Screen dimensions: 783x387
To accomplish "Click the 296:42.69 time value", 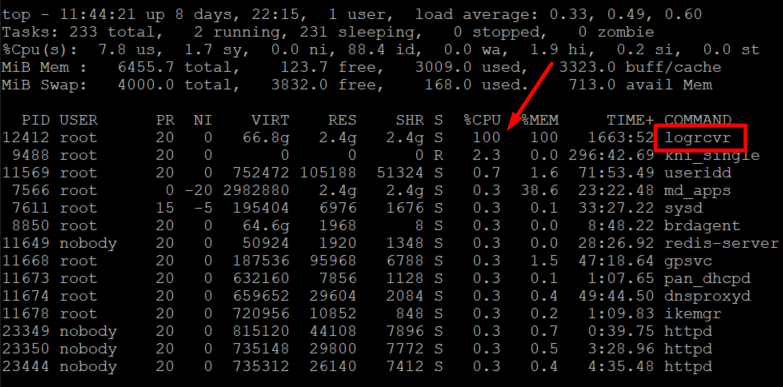I will tap(611, 155).
